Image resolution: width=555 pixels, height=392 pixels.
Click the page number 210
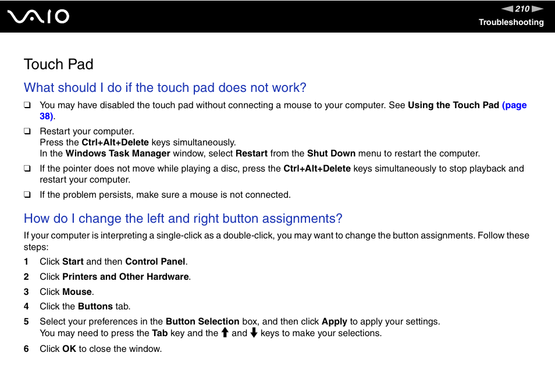pyautogui.click(x=522, y=9)
